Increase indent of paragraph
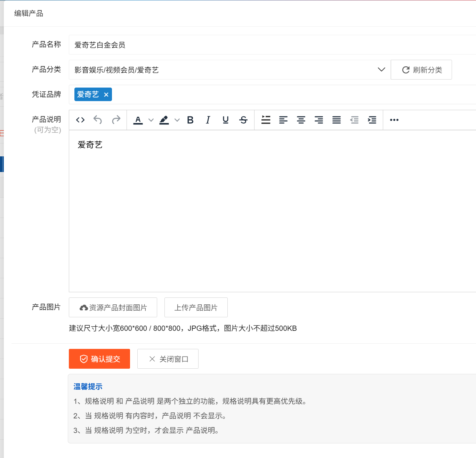The height and width of the screenshot is (458, 476). click(372, 120)
